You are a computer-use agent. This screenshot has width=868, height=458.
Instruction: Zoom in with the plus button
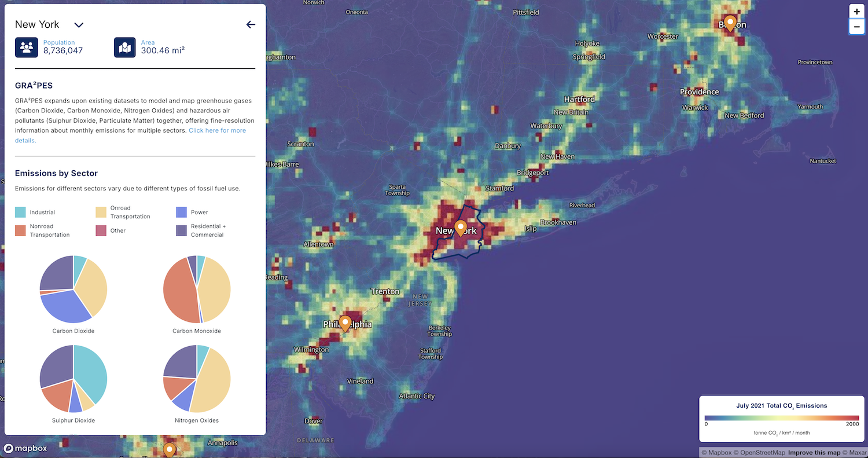(857, 12)
